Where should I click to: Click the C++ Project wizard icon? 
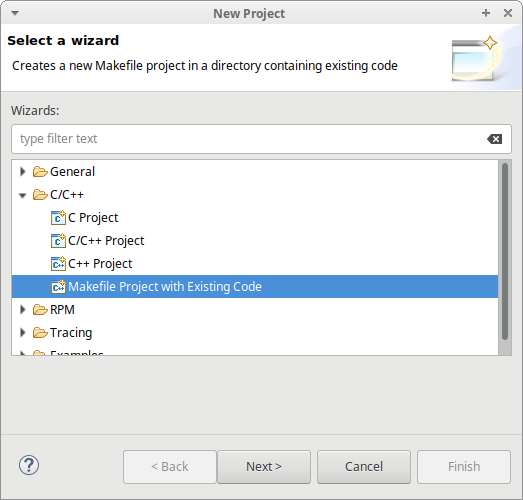pyautogui.click(x=58, y=264)
